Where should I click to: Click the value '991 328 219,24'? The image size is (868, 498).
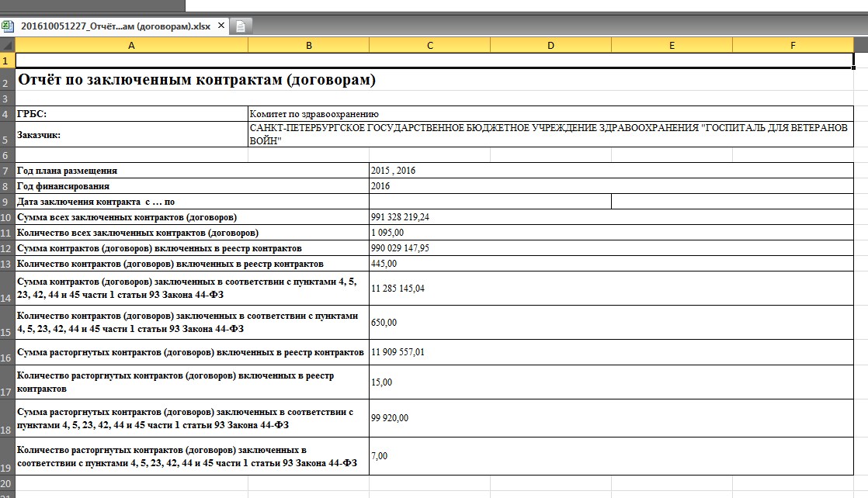tap(400, 217)
